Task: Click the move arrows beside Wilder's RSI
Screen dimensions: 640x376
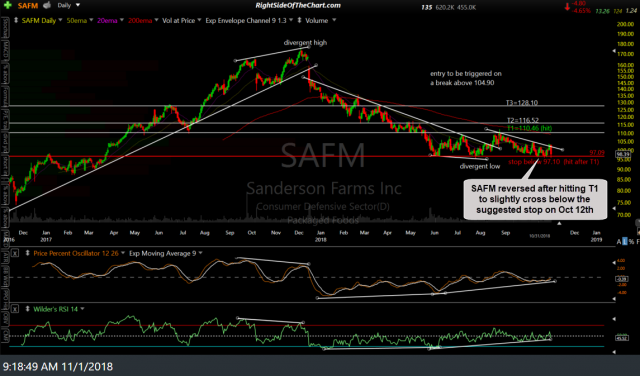Action: (27, 309)
